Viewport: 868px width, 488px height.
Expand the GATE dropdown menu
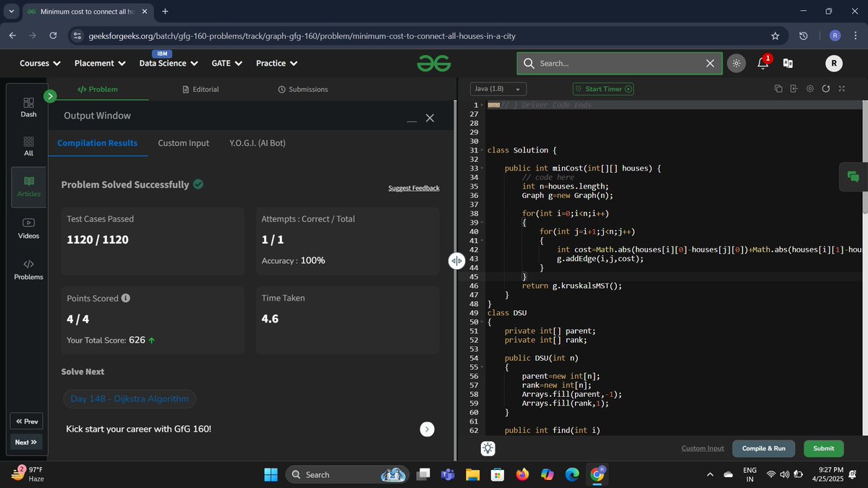pyautogui.click(x=226, y=64)
